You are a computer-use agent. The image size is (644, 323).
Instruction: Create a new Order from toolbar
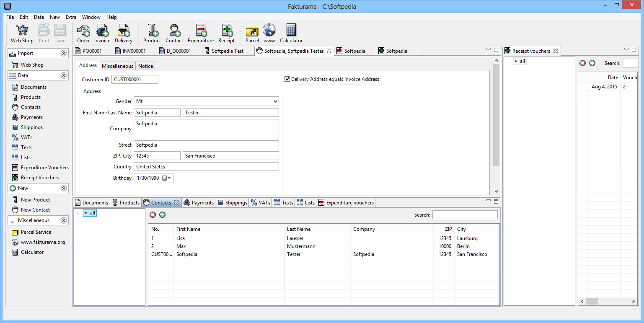tap(83, 34)
